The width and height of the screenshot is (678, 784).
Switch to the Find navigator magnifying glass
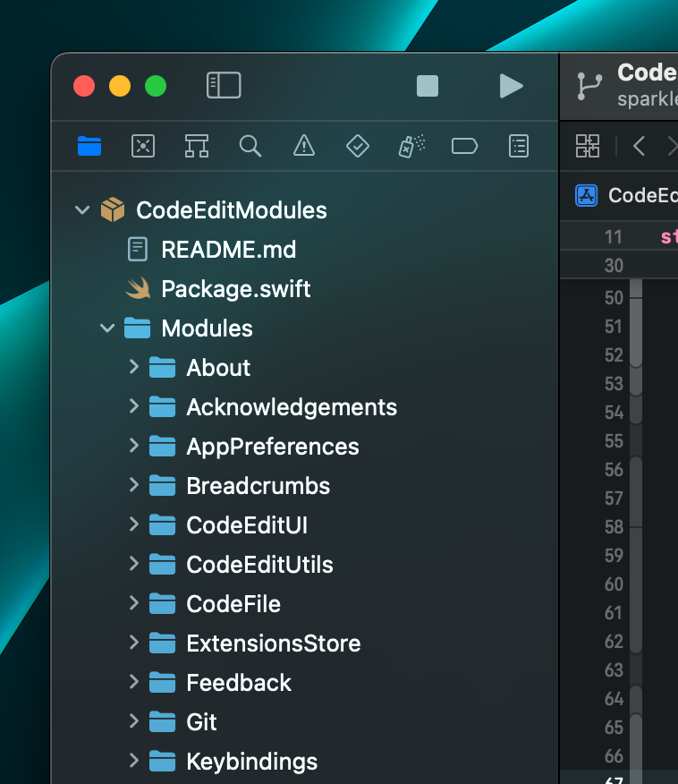tap(250, 146)
